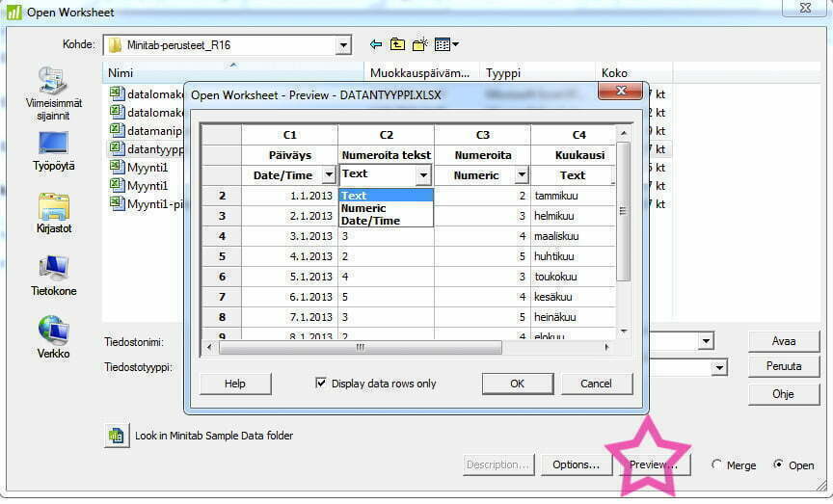Viewport: 833px width, 504px height.
Task: Open Tietokone in the places bar
Action: pos(53,276)
